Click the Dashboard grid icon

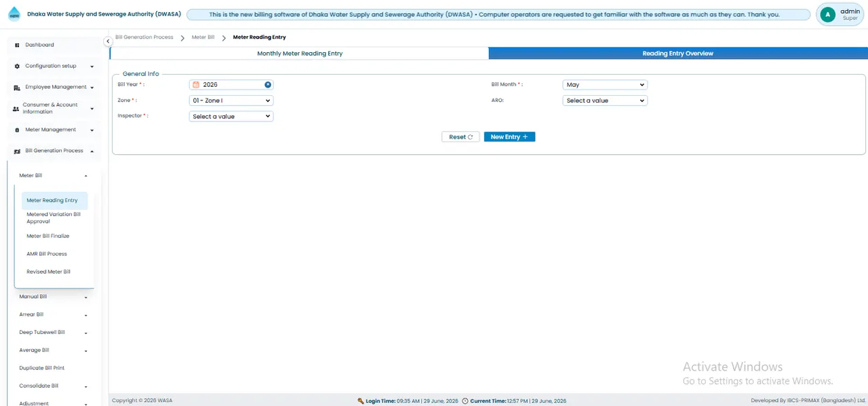tap(17, 45)
